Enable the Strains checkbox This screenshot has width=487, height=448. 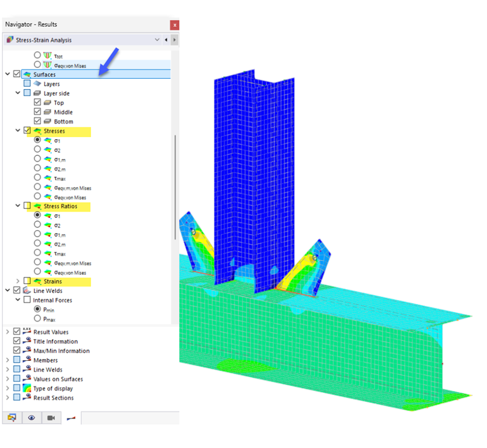[27, 281]
